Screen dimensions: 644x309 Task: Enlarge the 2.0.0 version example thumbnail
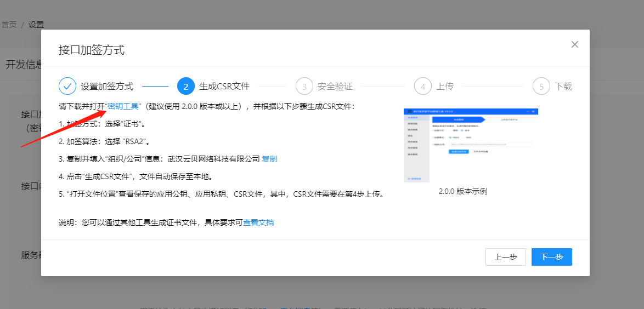(x=471, y=145)
